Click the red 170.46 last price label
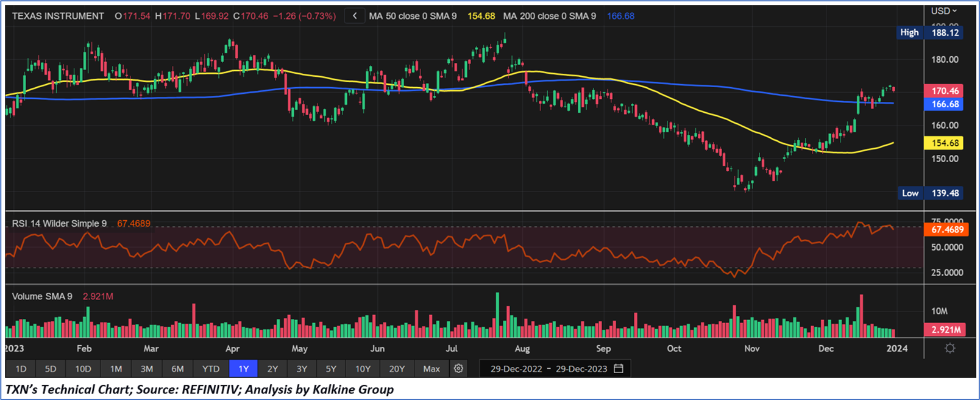 [945, 91]
